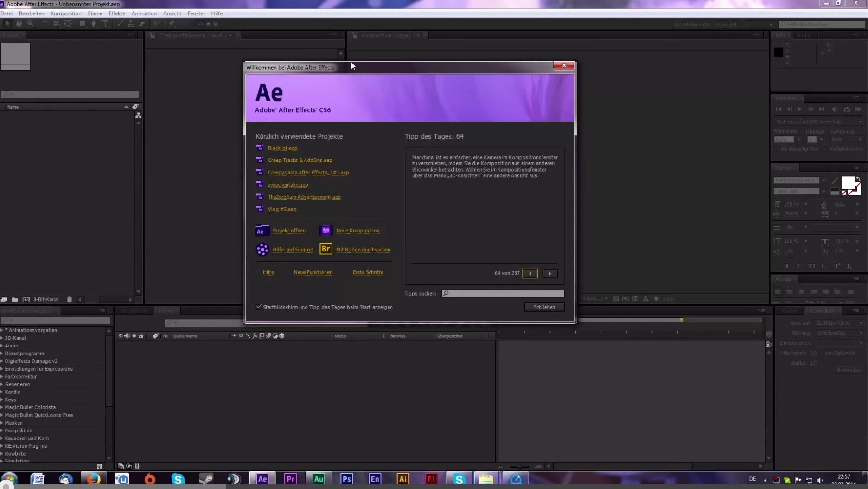Expand the Animationsvorgaben effects category
The height and width of the screenshot is (489, 868).
(2, 330)
